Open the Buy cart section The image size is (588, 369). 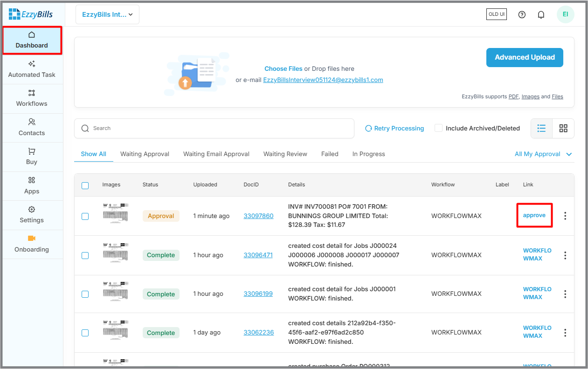tap(32, 157)
